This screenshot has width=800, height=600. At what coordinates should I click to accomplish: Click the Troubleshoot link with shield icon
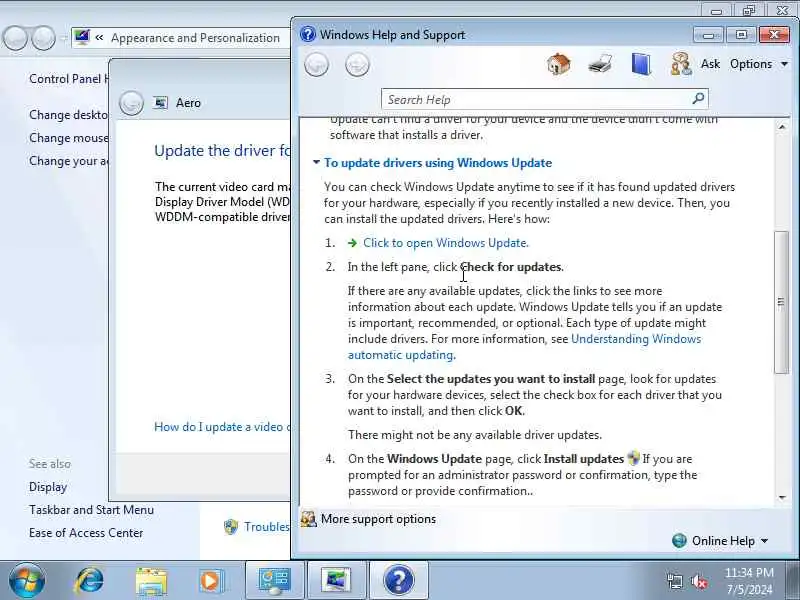(266, 527)
